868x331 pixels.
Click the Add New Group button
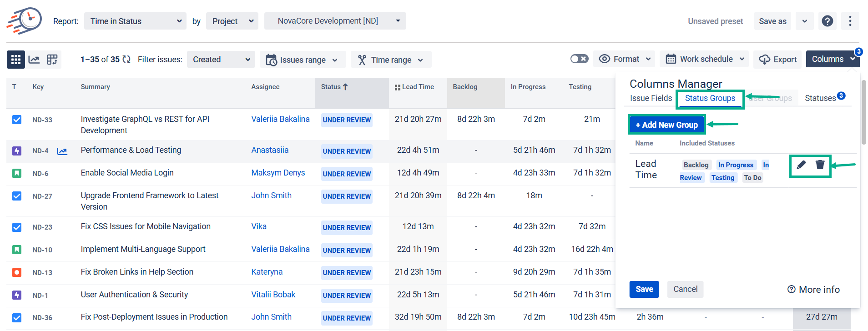point(666,125)
